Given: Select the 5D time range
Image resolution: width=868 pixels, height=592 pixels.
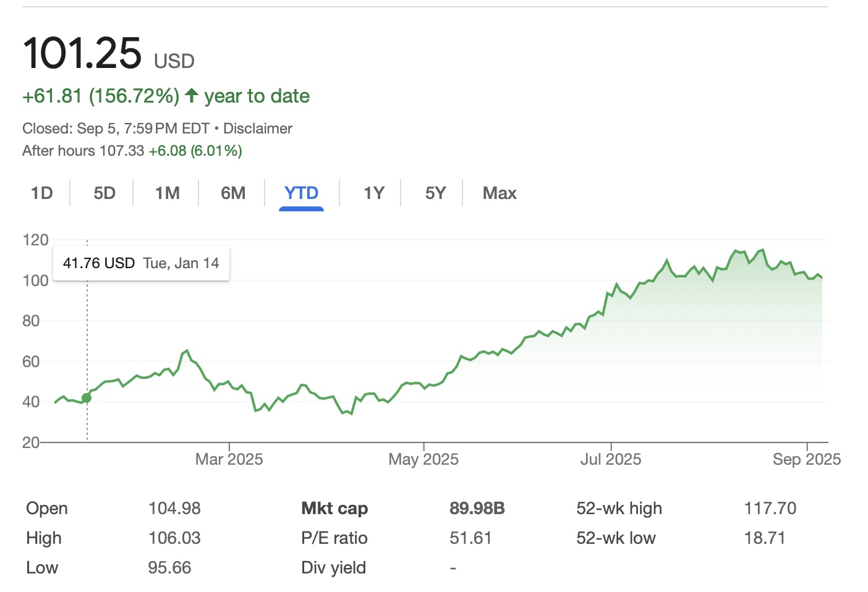Looking at the screenshot, I should (103, 193).
